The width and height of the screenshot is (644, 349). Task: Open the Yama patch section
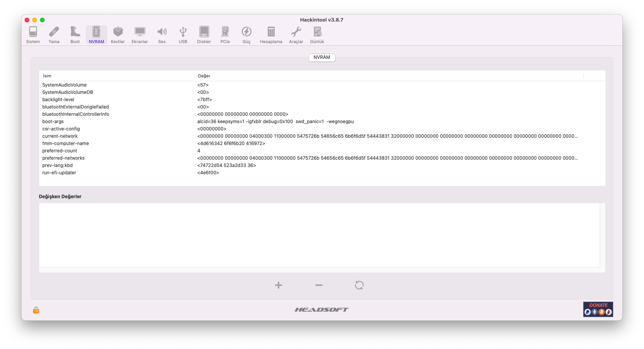(x=54, y=35)
